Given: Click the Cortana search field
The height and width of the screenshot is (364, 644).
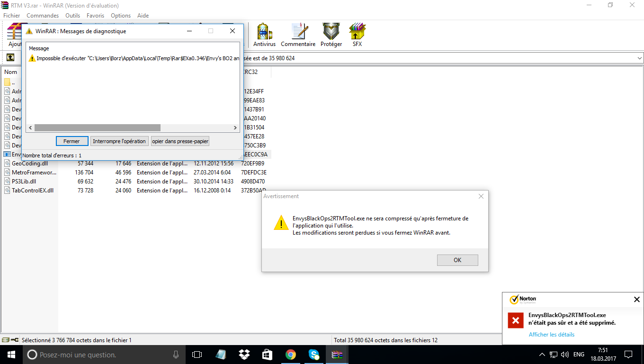Looking at the screenshot, I should point(103,355).
